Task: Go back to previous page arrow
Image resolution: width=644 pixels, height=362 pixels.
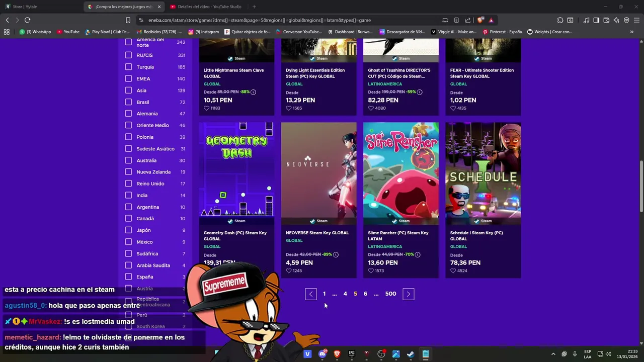Action: (7, 20)
